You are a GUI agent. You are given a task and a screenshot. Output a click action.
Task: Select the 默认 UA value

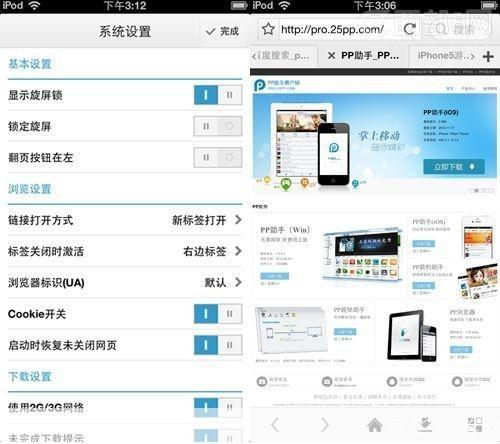215,283
